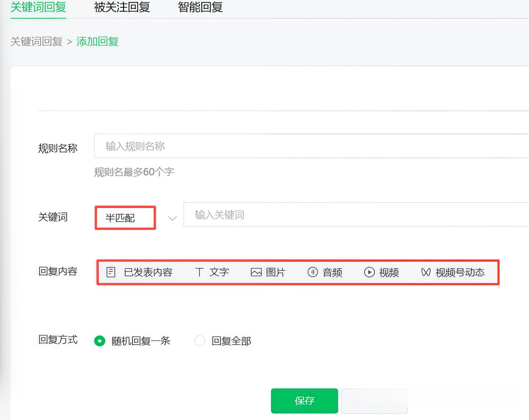Image resolution: width=529 pixels, height=420 pixels.
Task: Click the 回复方式 label
Action: coord(58,339)
